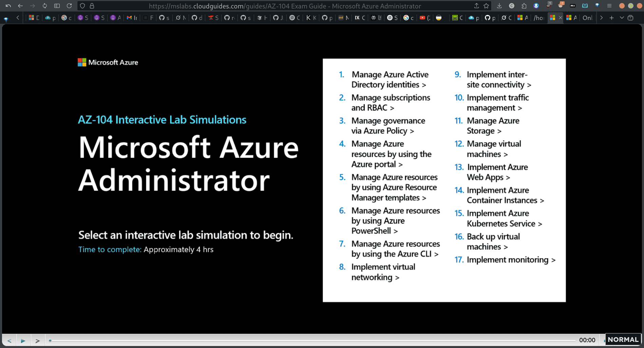This screenshot has width=644, height=348.
Task: Open the downloads arrow icon
Action: pos(499,6)
